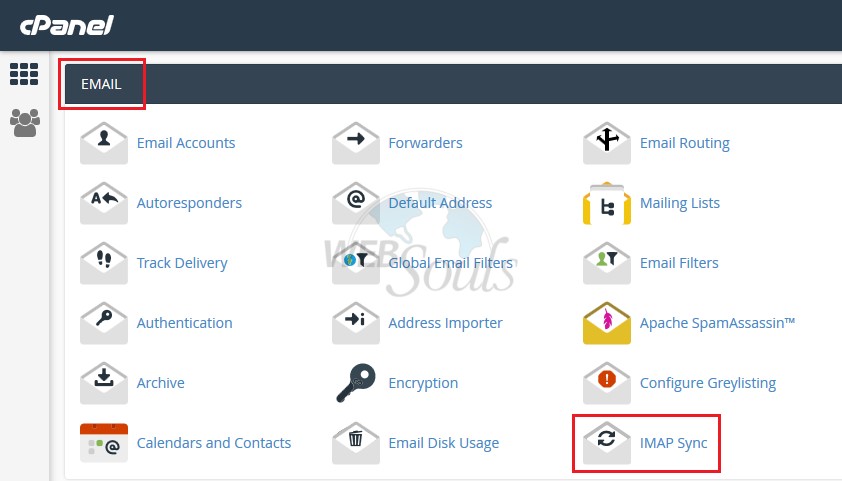This screenshot has width=842, height=481.
Task: Open the Forwarders link
Action: 425,143
